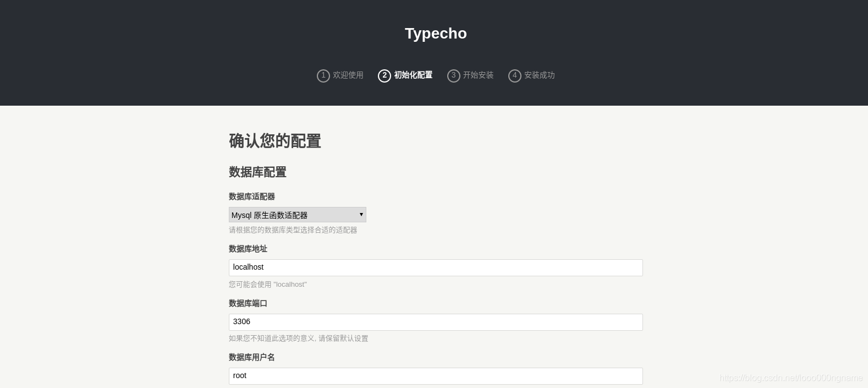The image size is (868, 388).
Task: Click the Typecho header title
Action: (436, 34)
